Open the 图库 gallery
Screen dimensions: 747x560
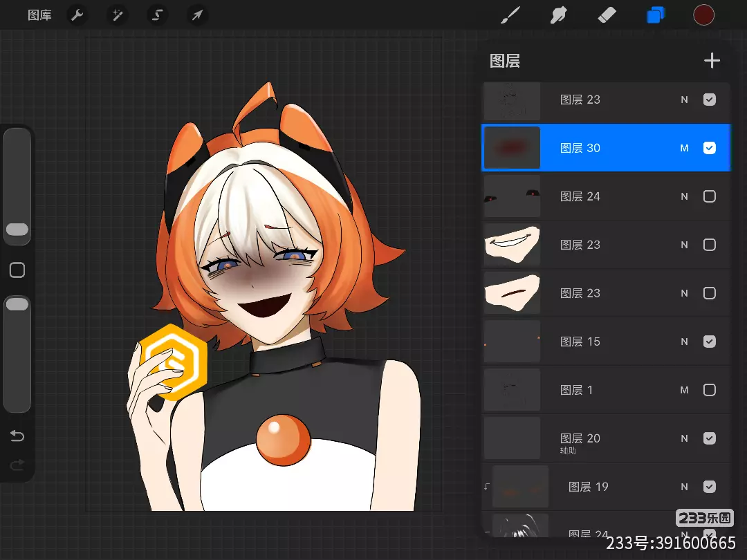39,15
